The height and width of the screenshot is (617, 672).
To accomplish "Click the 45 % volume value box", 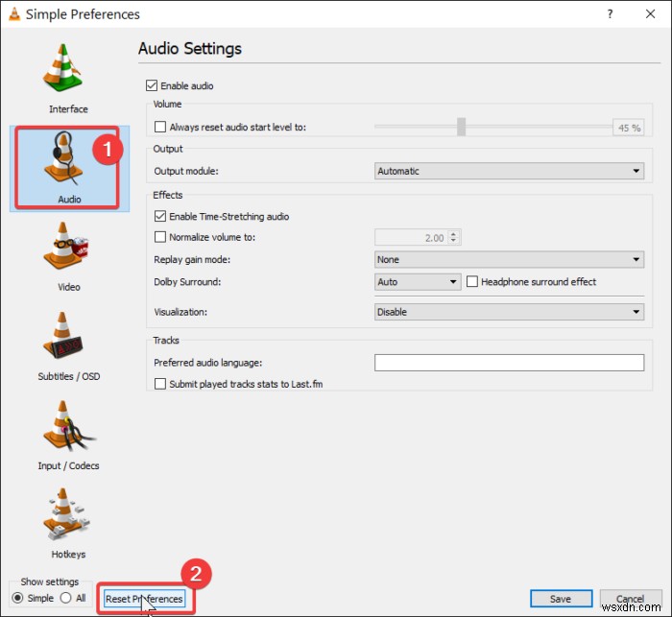I will 628,128.
